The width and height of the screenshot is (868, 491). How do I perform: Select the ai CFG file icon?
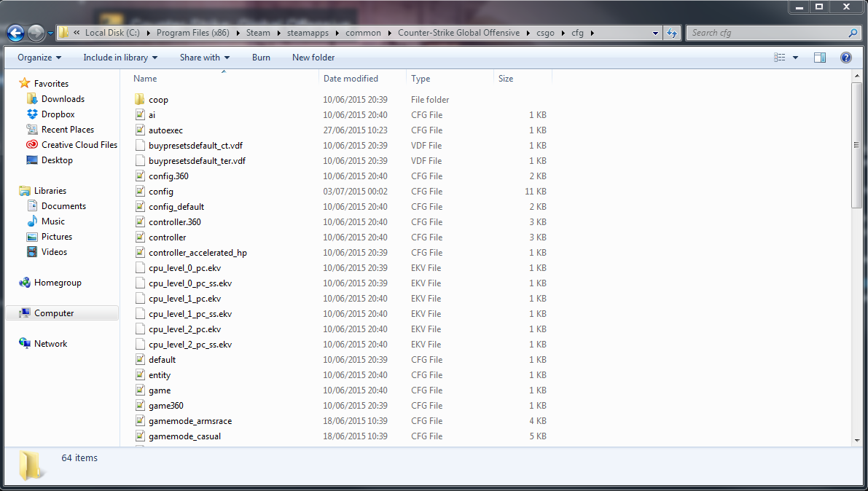point(140,115)
